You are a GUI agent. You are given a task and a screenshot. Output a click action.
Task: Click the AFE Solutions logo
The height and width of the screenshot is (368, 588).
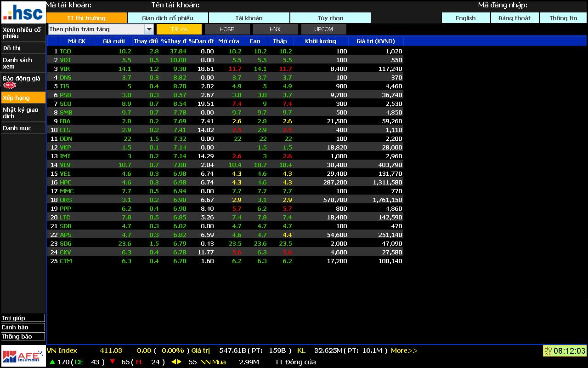23,356
